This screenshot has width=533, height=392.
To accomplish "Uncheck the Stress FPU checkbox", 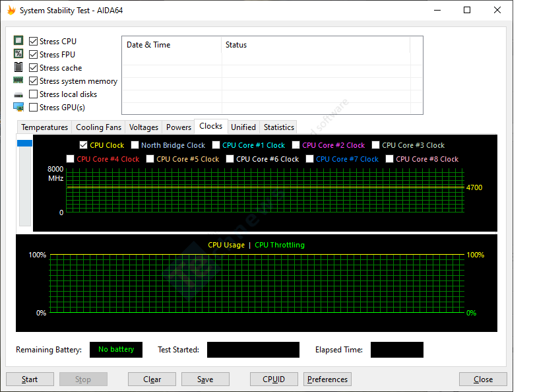I will (x=33, y=54).
